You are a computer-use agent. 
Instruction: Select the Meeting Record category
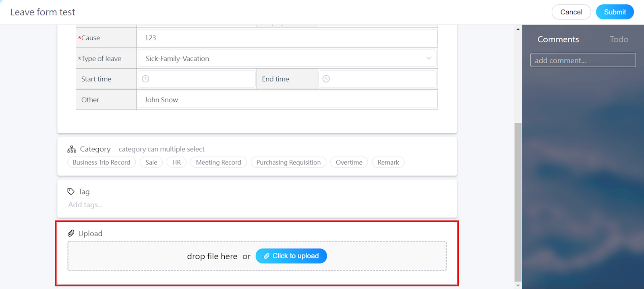[218, 162]
